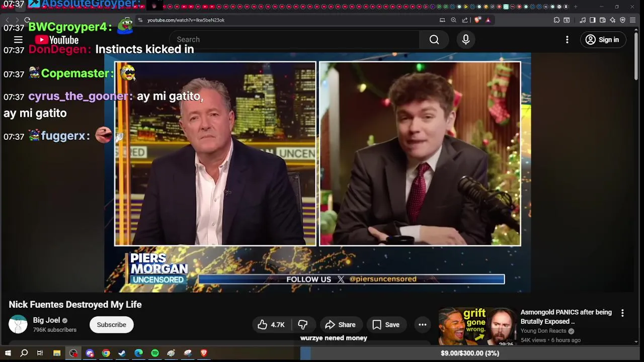This screenshot has height=362, width=644.
Task: Open Big Joel channel avatar
Action: (18, 324)
